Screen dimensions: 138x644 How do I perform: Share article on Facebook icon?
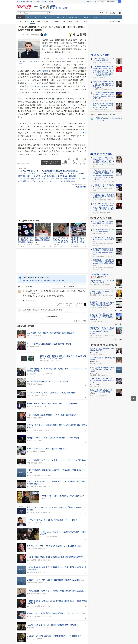45,35
